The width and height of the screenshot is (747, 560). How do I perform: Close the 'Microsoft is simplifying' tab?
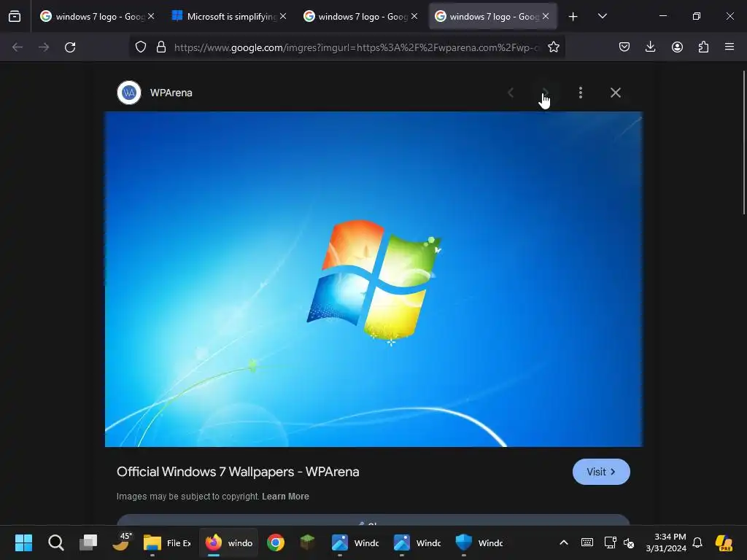(x=283, y=16)
